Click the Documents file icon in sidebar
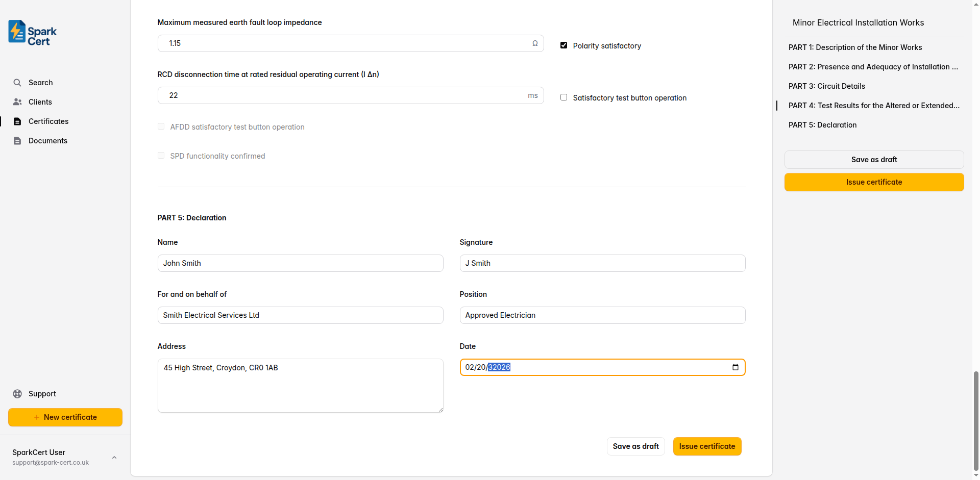The image size is (980, 480). [17, 141]
